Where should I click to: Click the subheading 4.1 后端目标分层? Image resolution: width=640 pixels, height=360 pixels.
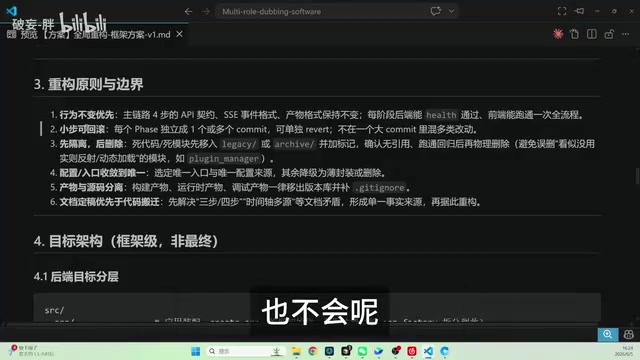76,276
